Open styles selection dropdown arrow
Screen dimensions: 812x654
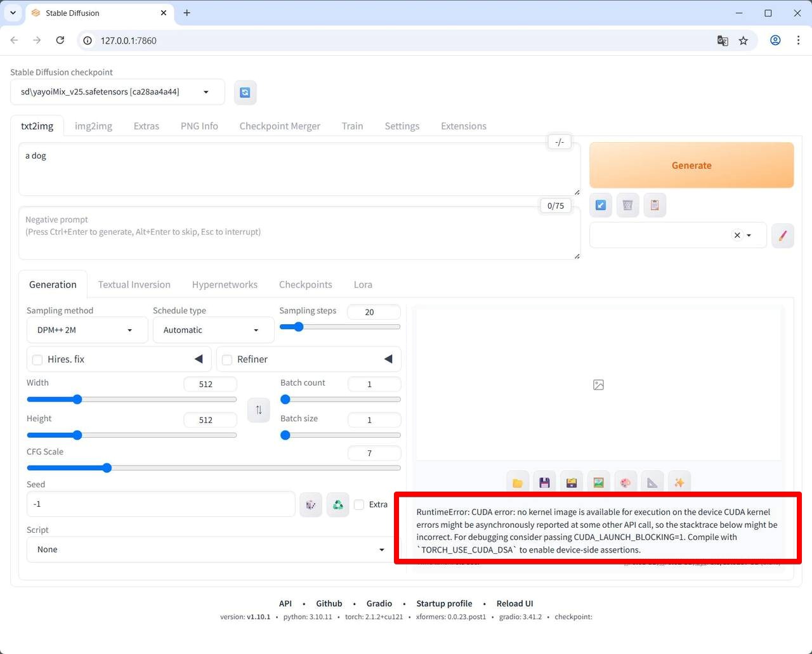(749, 235)
